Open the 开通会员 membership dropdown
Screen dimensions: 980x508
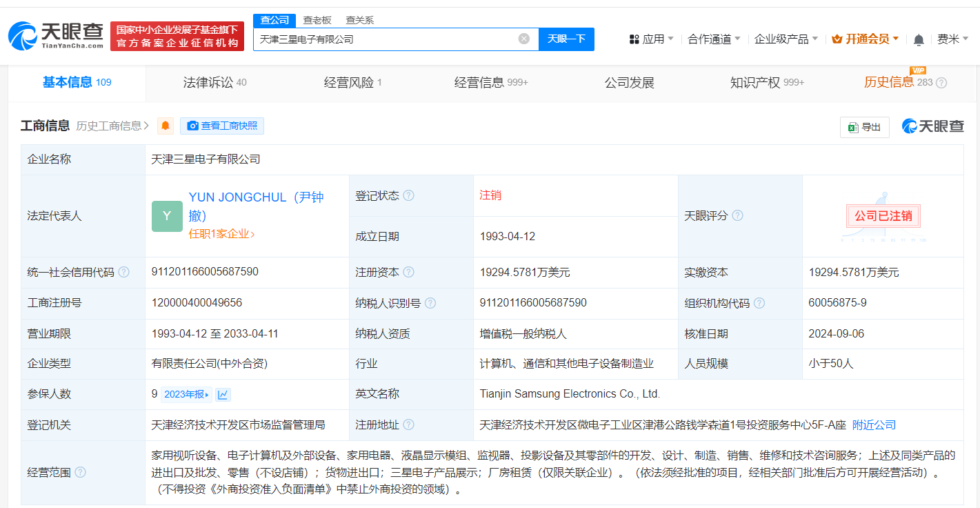(866, 39)
